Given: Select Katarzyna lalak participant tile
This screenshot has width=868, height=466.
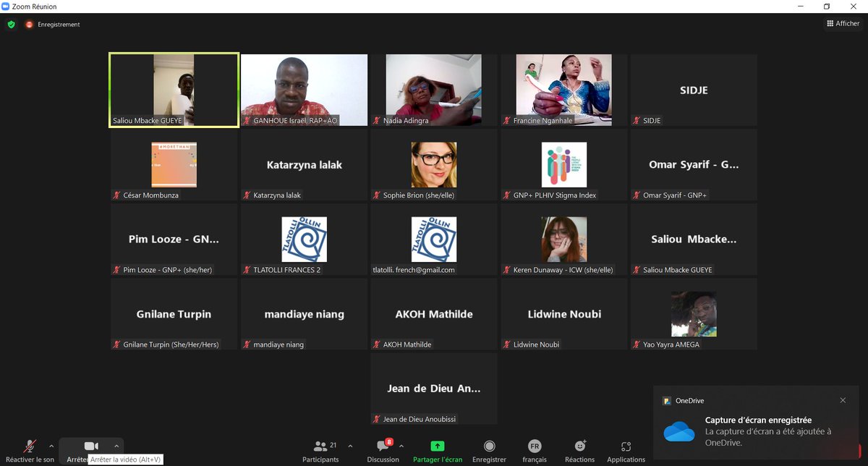Looking at the screenshot, I should click(x=304, y=165).
